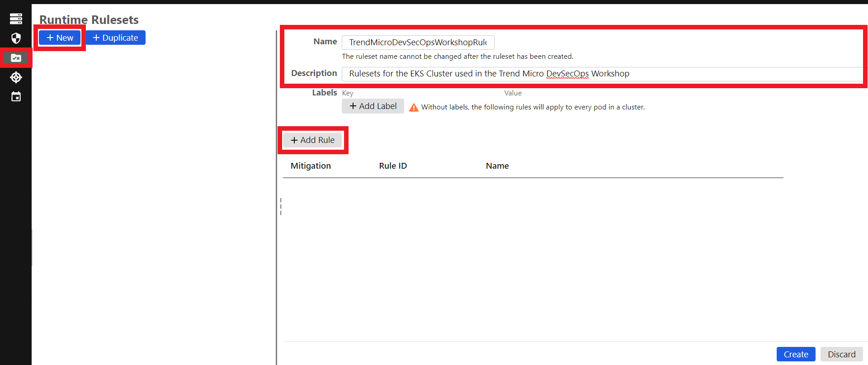Screen dimensions: 868x365
Task: Open the crosshair target sidebar icon
Action: coord(16,77)
